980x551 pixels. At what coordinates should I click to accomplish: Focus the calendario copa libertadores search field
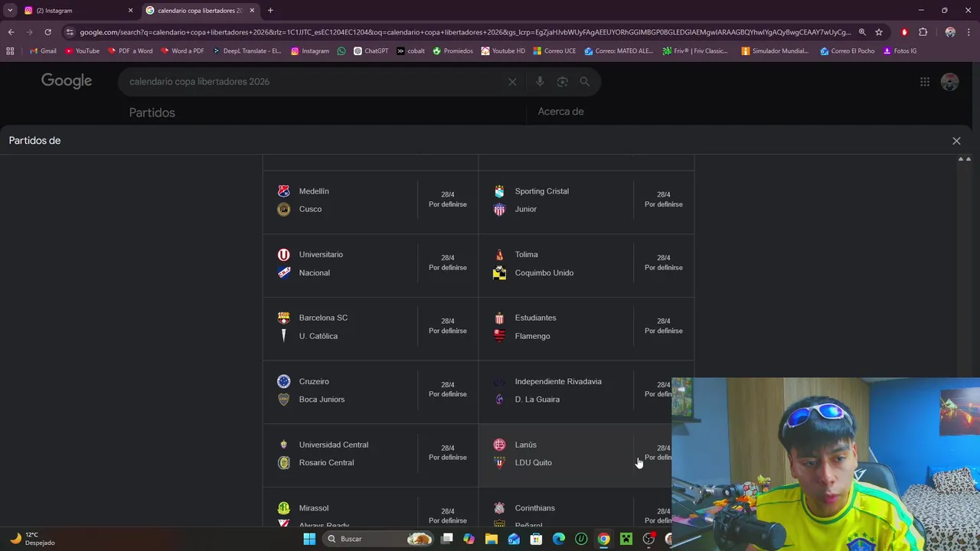coord(314,82)
